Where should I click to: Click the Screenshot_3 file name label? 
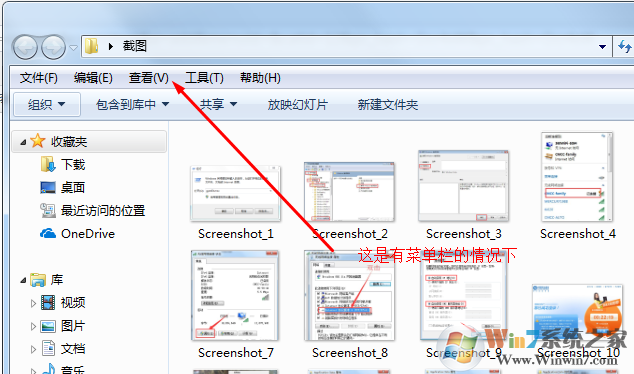click(x=464, y=234)
